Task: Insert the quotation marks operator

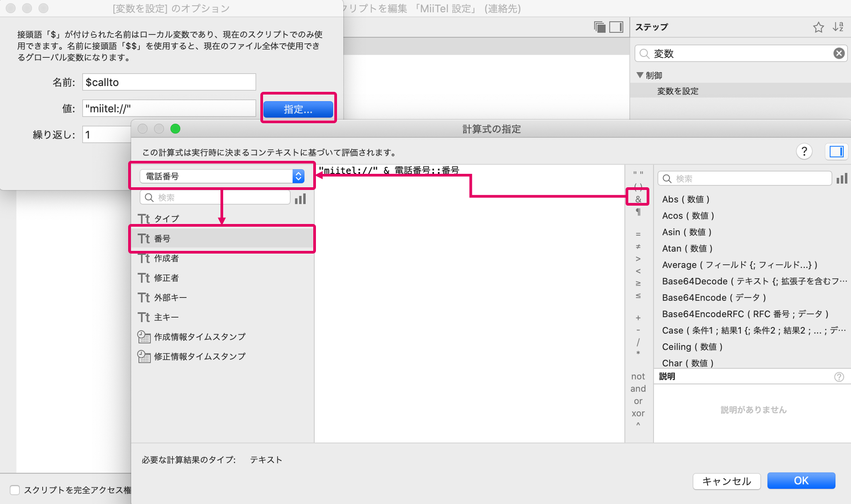Action: pos(638,173)
